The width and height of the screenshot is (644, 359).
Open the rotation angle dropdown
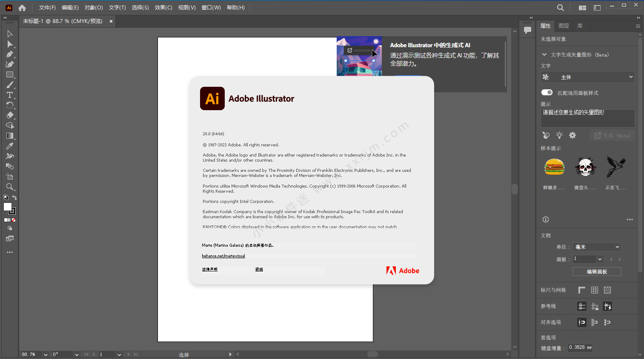[77, 355]
